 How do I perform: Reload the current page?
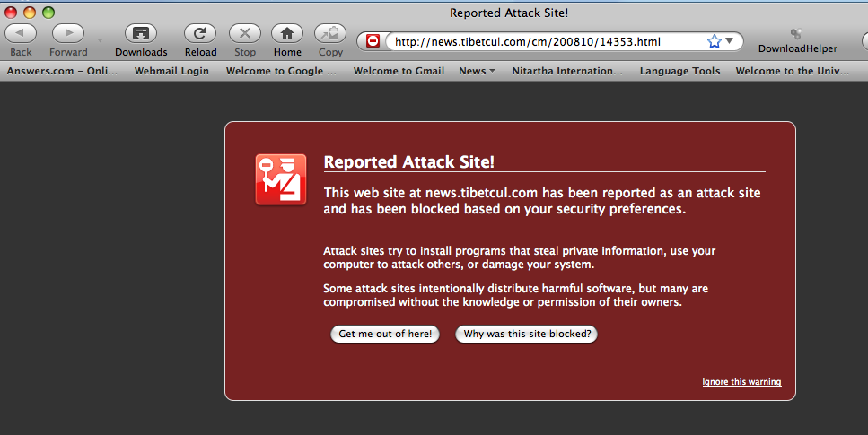pos(200,34)
